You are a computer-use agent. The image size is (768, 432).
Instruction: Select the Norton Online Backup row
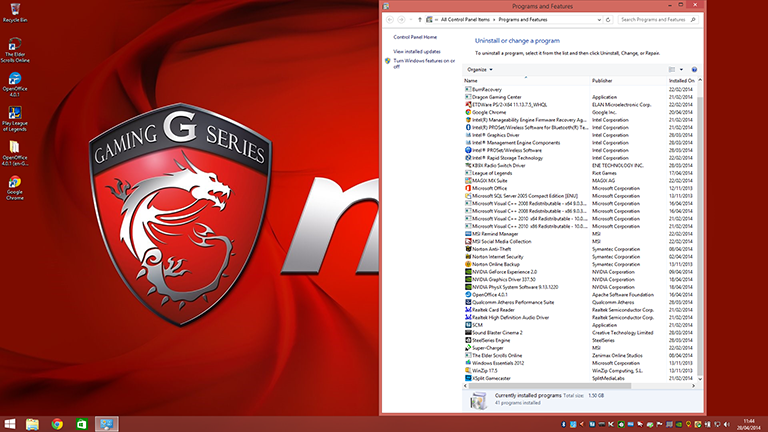[x=579, y=264]
